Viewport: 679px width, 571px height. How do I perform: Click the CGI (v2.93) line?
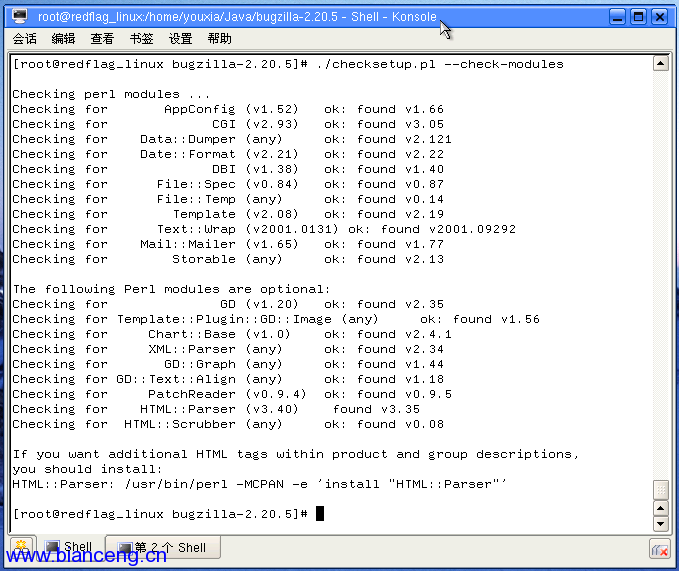(x=228, y=124)
